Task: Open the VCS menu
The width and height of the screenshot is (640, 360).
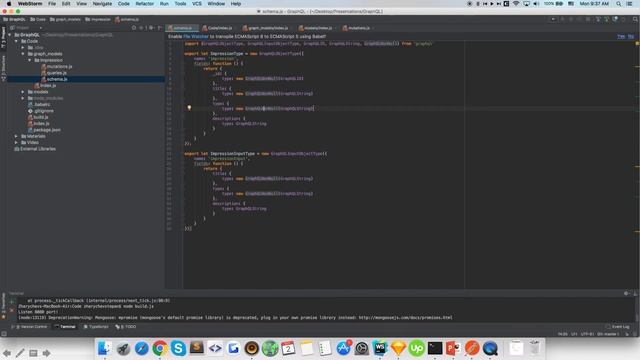Action: pyautogui.click(x=197, y=4)
